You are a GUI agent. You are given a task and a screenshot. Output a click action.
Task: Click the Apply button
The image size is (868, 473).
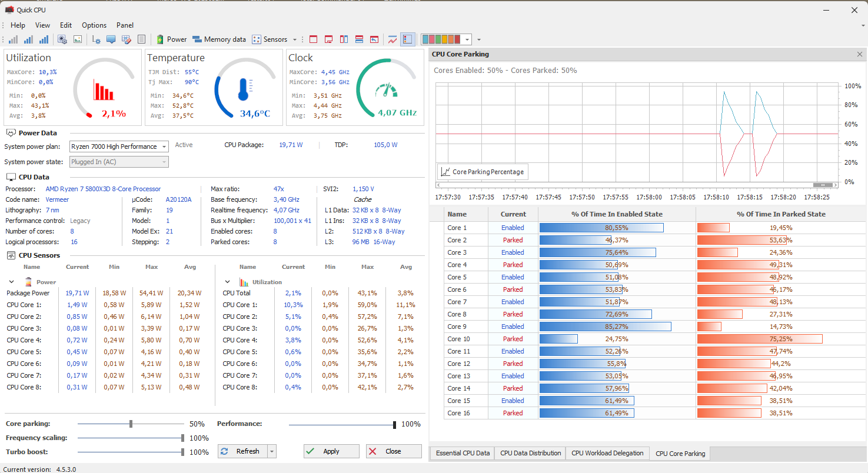(x=331, y=451)
